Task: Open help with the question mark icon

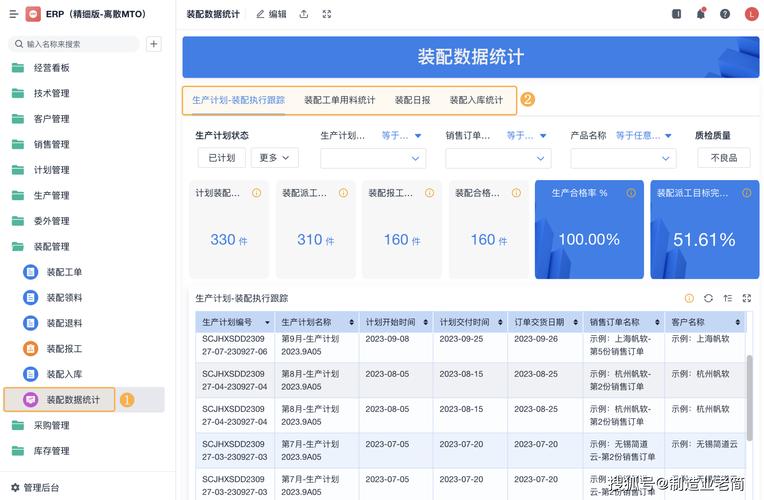Action: tap(725, 14)
